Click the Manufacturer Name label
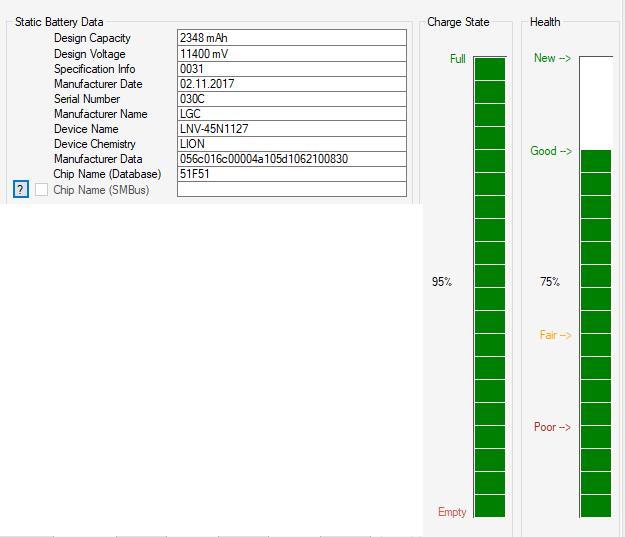The image size is (625, 537). pyautogui.click(x=101, y=114)
